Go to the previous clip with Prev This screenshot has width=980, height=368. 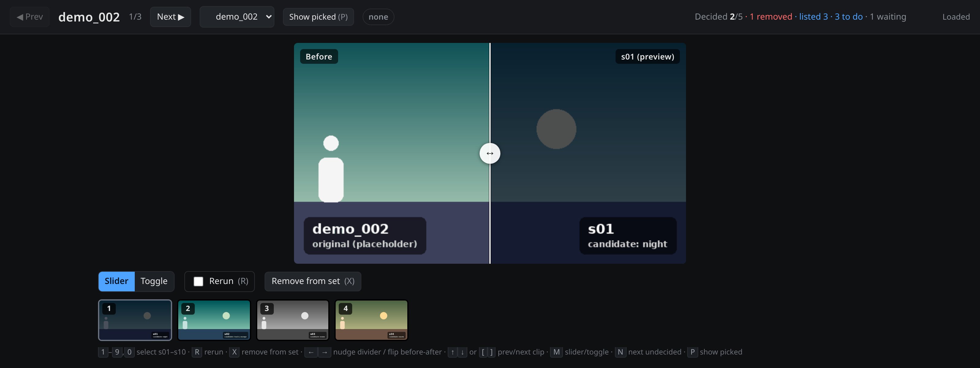tap(30, 17)
